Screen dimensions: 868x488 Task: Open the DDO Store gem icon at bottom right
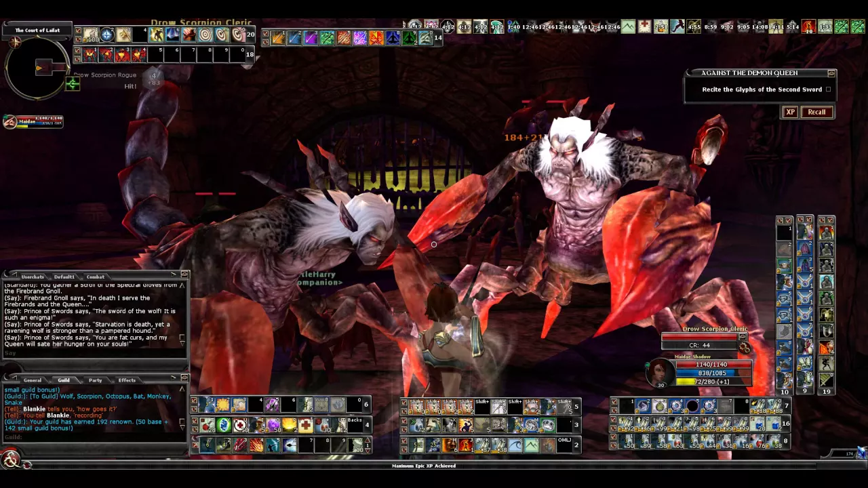862,452
